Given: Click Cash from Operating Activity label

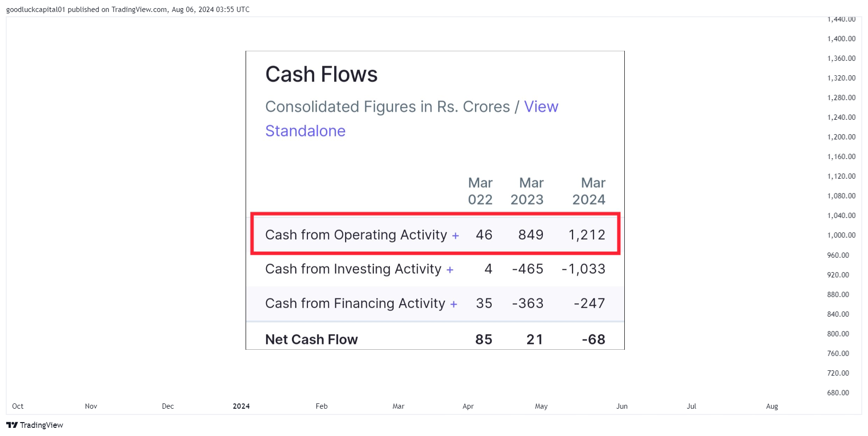Looking at the screenshot, I should [356, 235].
